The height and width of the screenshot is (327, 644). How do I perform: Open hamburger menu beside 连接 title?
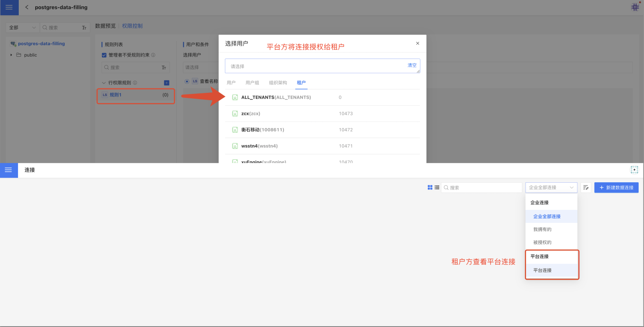(x=8, y=170)
